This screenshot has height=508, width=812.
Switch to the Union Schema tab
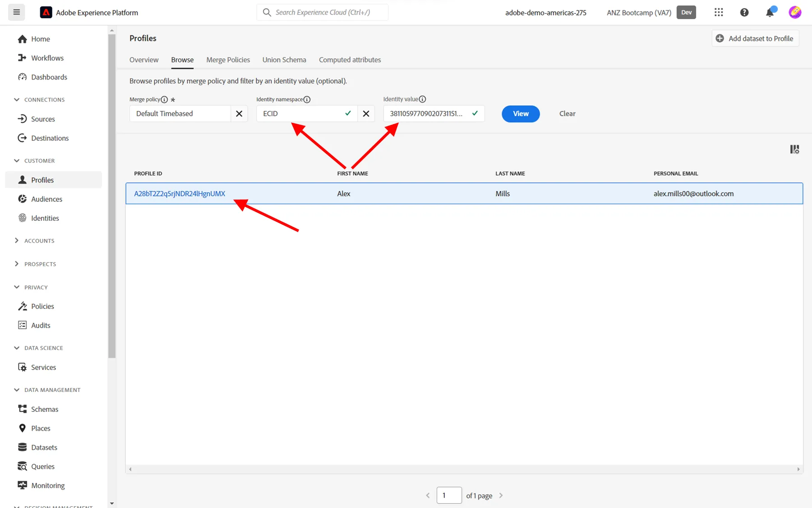point(284,60)
